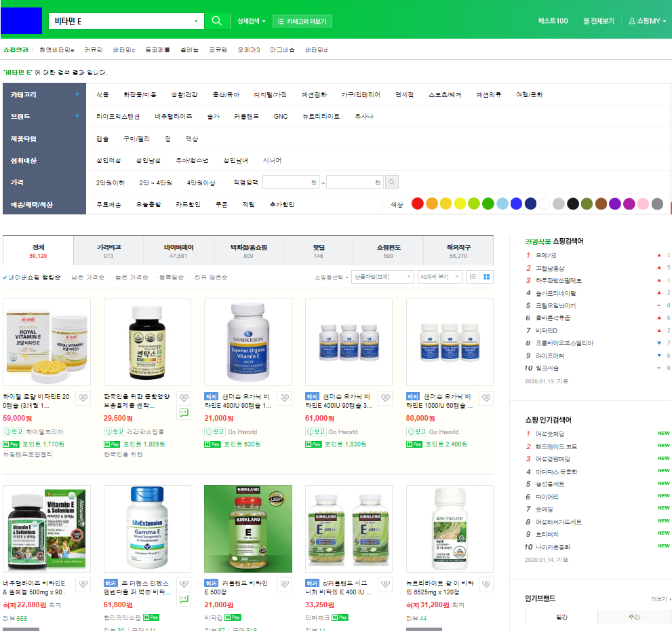Click the price range search magnifier icon
Viewport: 672px width, 631px height.
tap(392, 183)
